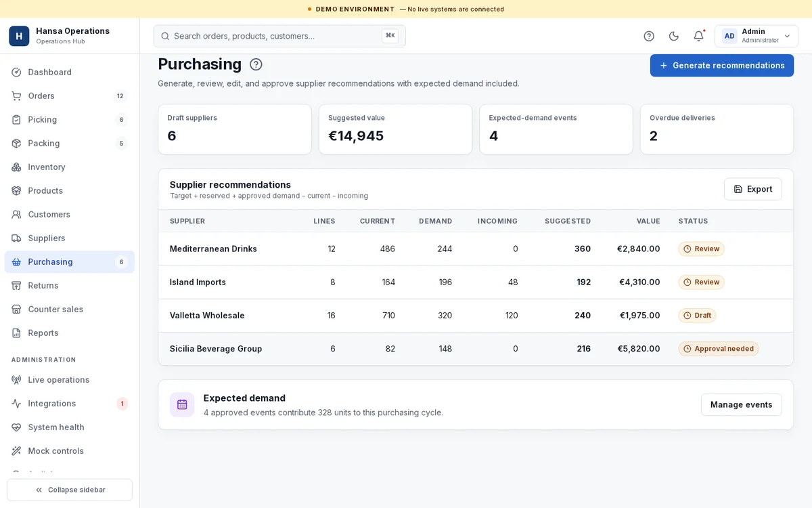The height and width of the screenshot is (508, 812).
Task: Click €5,820.00 value cell
Action: [x=639, y=349]
